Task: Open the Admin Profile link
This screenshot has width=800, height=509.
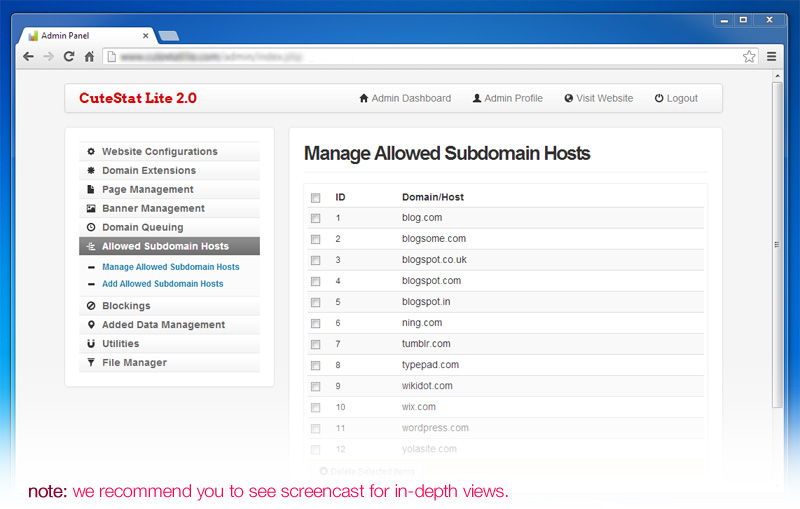Action: click(507, 98)
